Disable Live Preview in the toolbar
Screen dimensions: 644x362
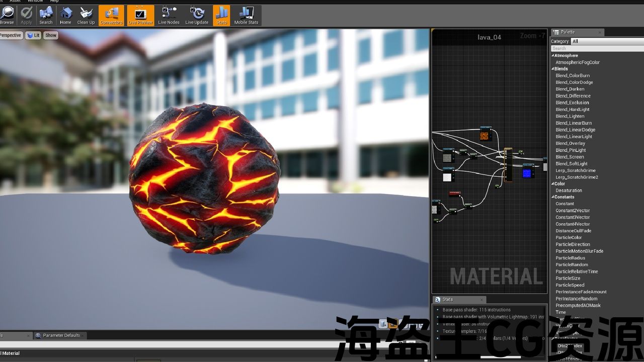tap(140, 16)
